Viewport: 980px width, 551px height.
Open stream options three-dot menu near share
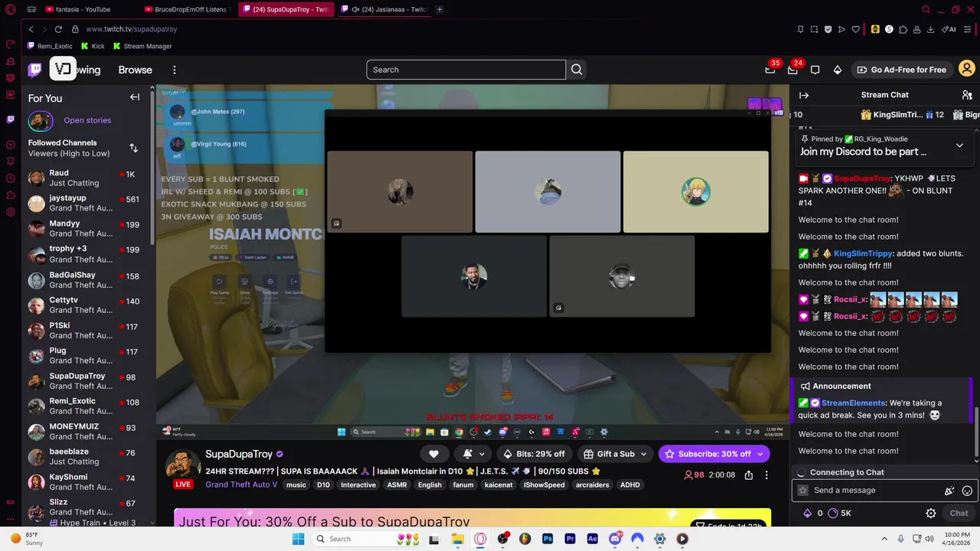766,475
